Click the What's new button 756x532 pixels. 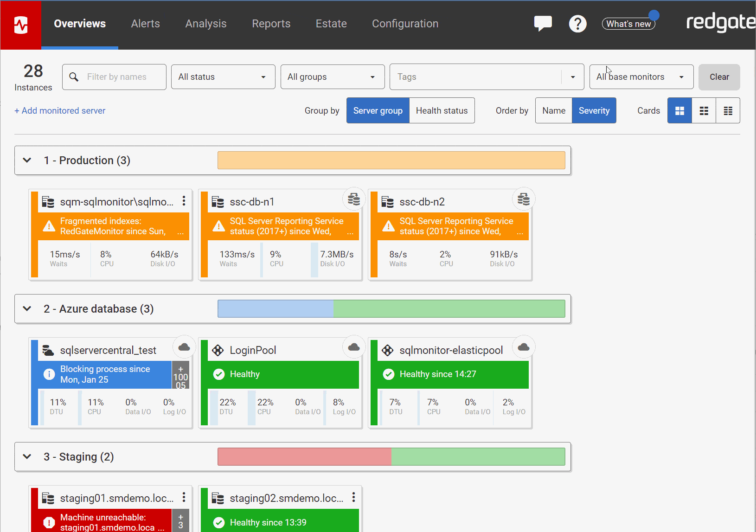coord(628,24)
